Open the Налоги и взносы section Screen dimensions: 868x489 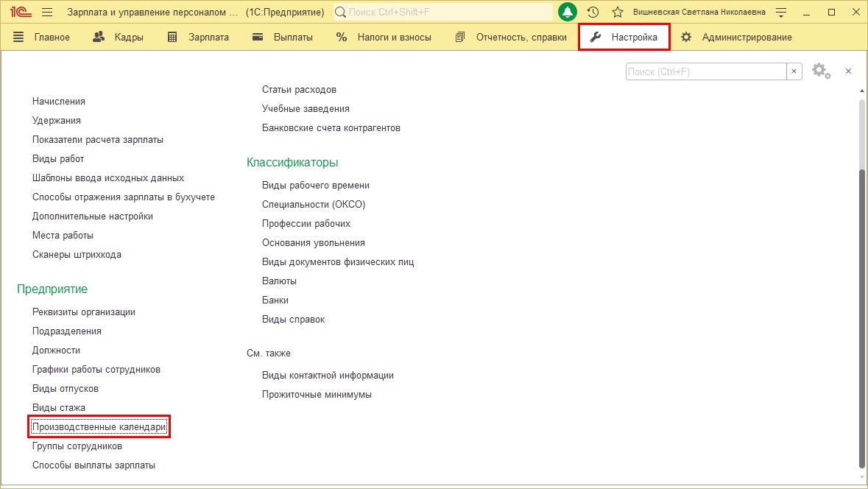[x=384, y=37]
